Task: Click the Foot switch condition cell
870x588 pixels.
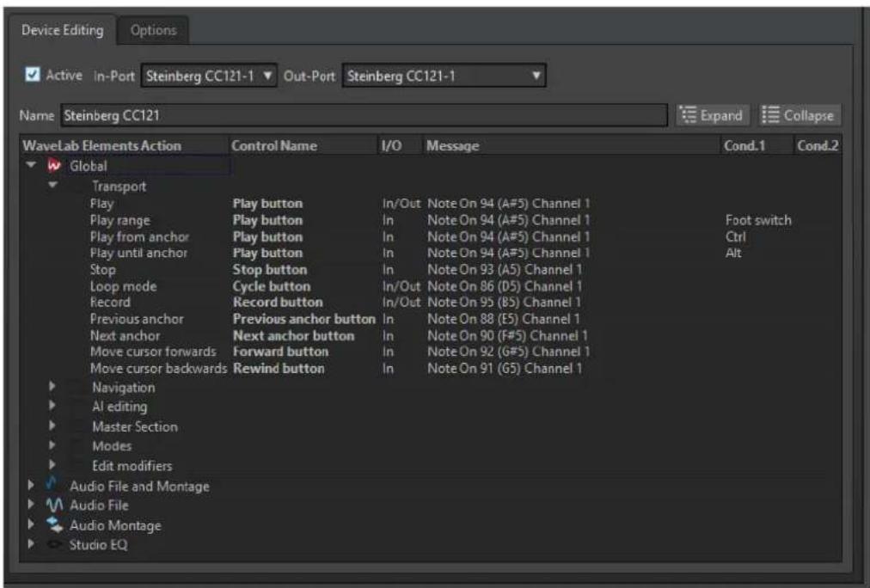Action: coord(758,220)
